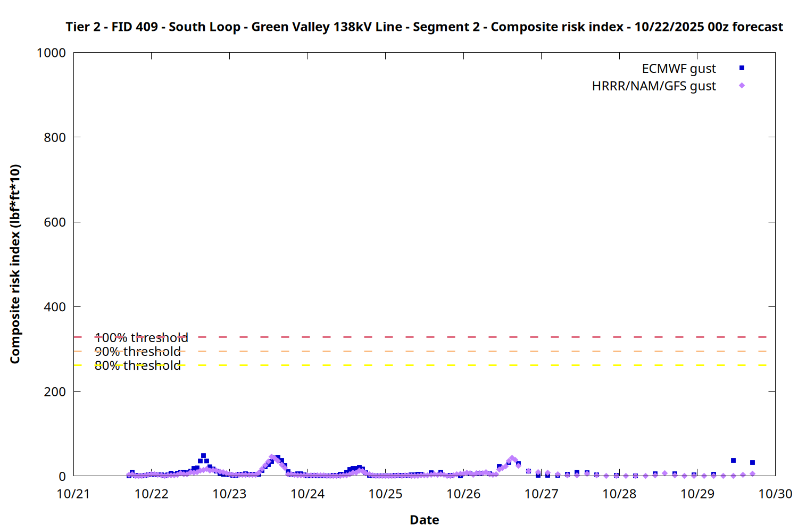The width and height of the screenshot is (798, 532).
Task: Select the purple peak between 10/23 and 10/24
Action: click(x=272, y=457)
